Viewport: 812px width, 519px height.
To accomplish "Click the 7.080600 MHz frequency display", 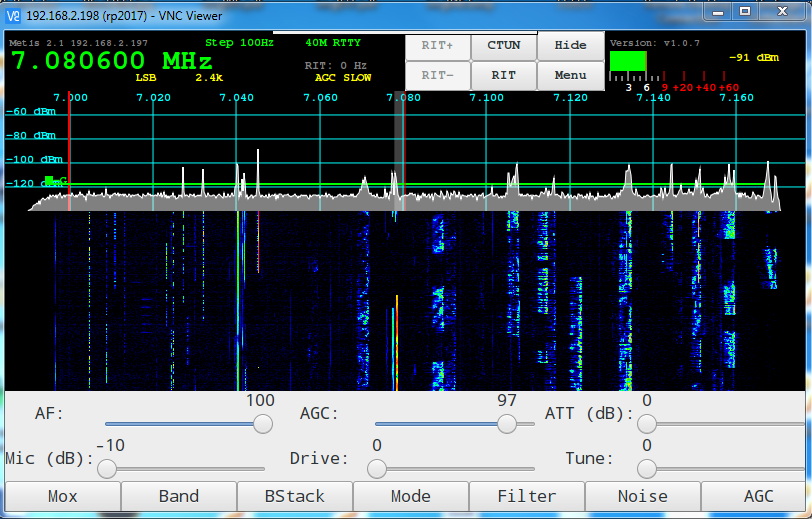I will click(x=111, y=61).
